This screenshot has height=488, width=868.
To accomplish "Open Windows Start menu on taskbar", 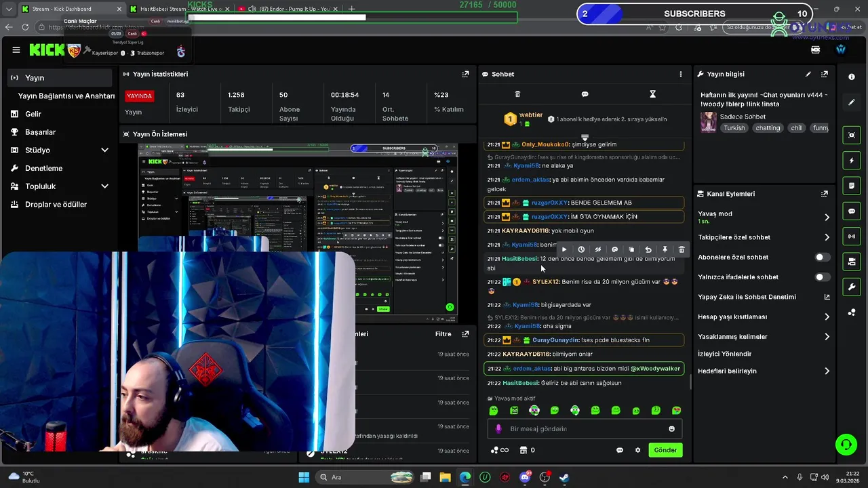I will pos(304,477).
